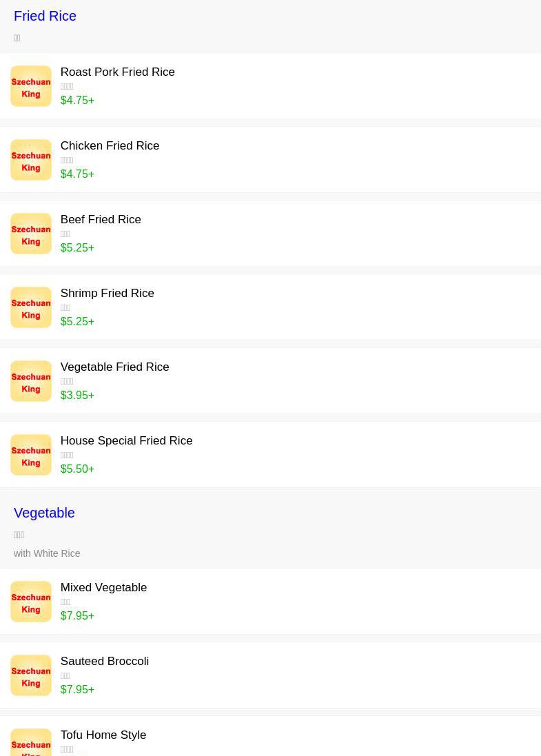
Task: Click the $7.95+ price under Mixed Vegetable
Action: click(77, 615)
